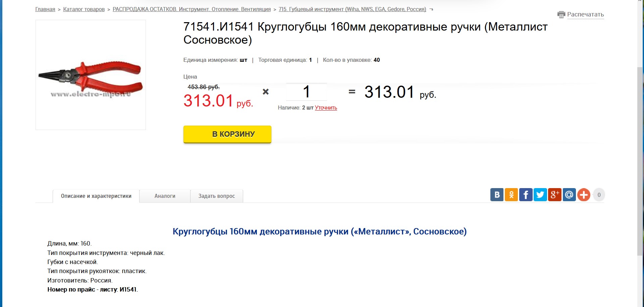This screenshot has width=644, height=307.
Task: Click the Уточнить availability link
Action: [326, 108]
